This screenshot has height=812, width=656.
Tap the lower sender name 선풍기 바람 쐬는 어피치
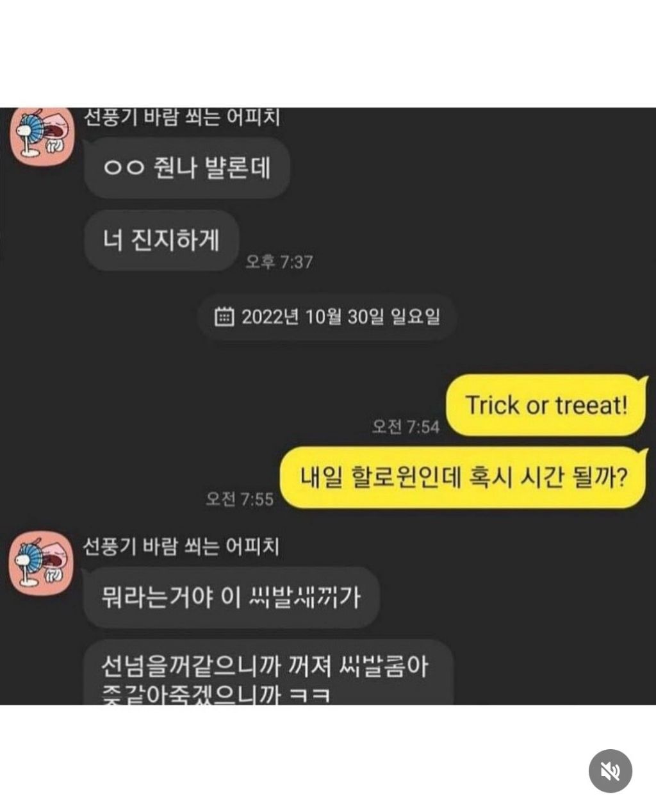(182, 546)
